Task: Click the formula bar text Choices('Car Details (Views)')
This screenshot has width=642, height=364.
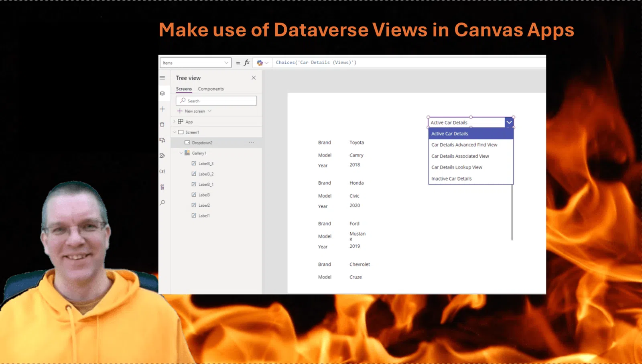Action: coord(316,63)
